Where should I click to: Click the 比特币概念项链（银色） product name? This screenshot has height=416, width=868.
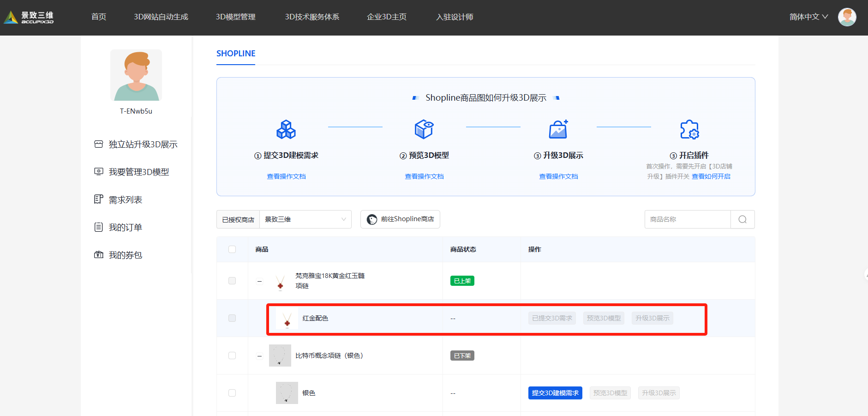point(329,356)
